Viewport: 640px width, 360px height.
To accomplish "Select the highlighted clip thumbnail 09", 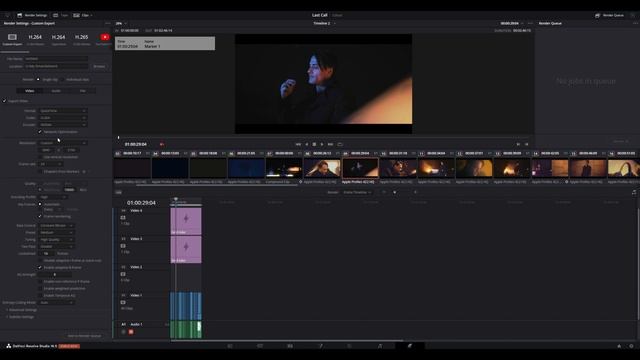I will tap(360, 168).
